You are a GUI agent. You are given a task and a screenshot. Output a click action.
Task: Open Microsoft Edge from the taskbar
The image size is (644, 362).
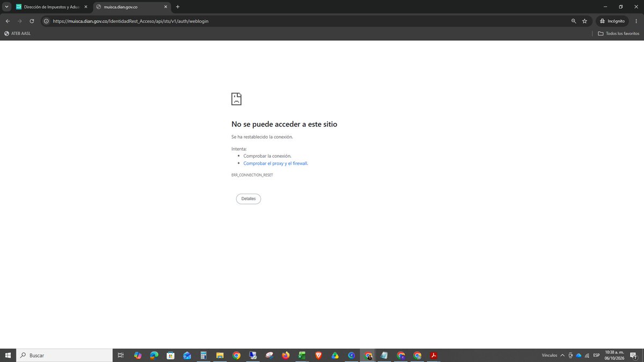click(154, 355)
